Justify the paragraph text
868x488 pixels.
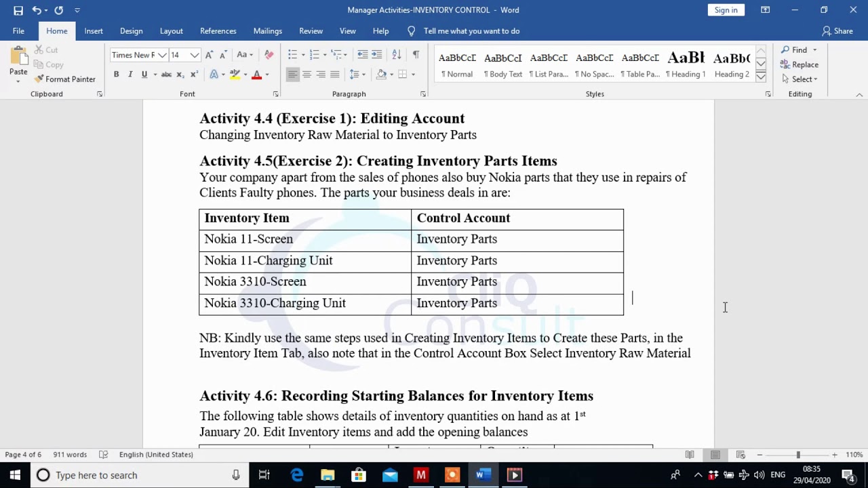335,75
